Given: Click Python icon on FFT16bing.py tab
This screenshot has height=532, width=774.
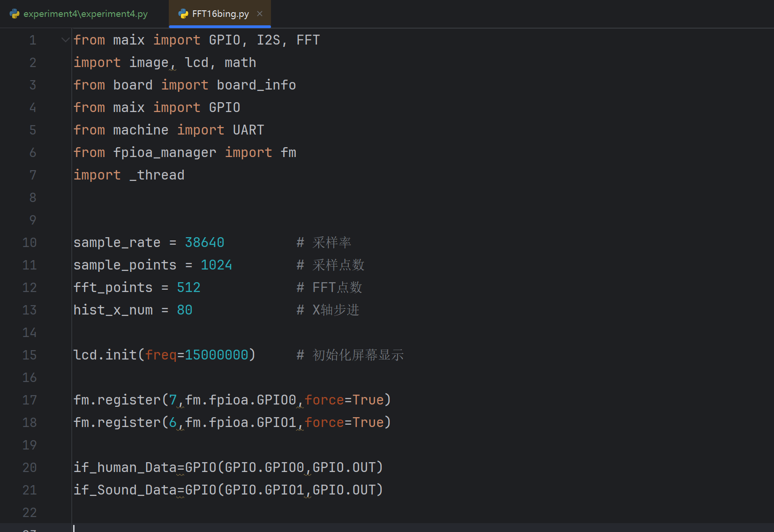Looking at the screenshot, I should pyautogui.click(x=183, y=14).
